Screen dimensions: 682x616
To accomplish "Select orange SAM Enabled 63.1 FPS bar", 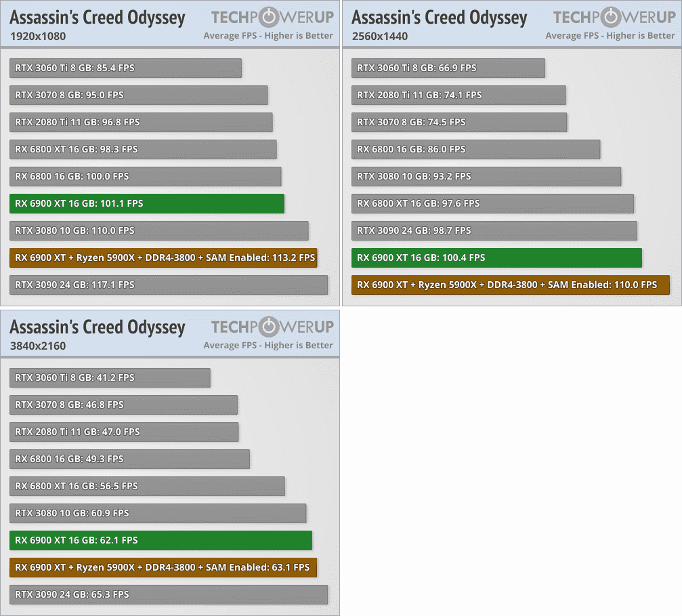I will [163, 567].
